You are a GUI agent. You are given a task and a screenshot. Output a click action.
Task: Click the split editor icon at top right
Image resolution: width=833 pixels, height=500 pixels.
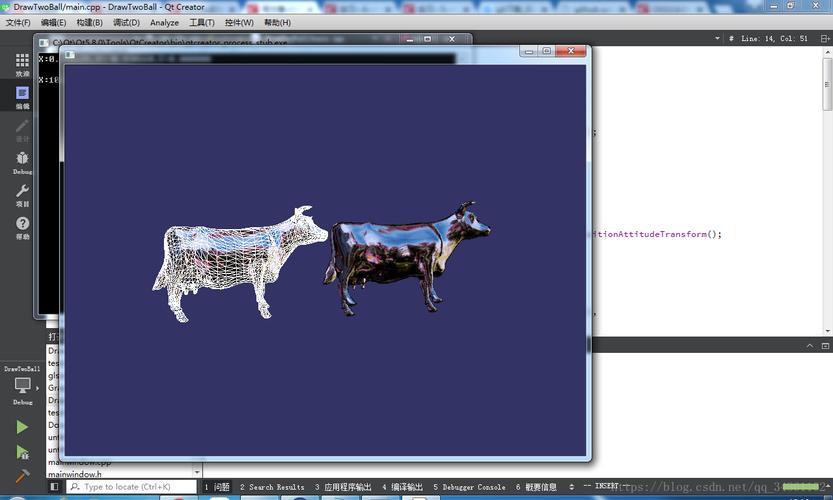(824, 38)
